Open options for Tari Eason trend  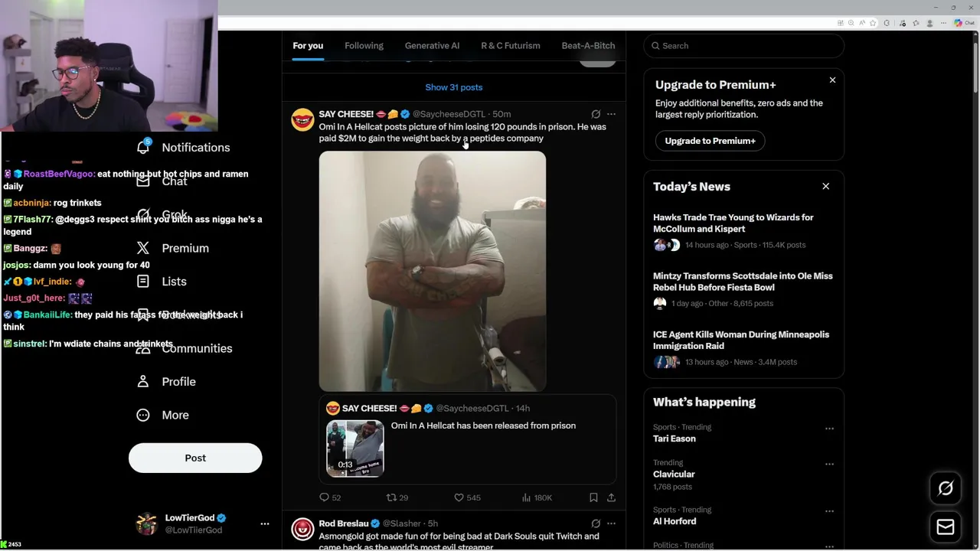tap(829, 429)
